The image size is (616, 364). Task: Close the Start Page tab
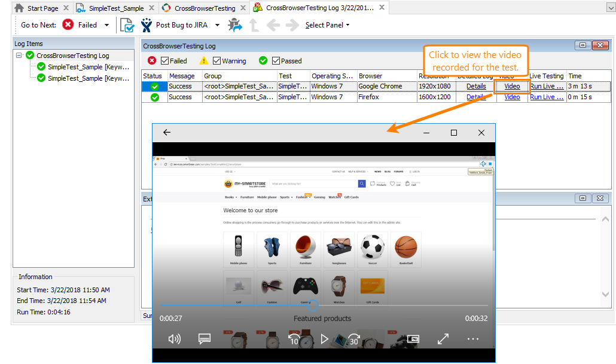point(66,8)
